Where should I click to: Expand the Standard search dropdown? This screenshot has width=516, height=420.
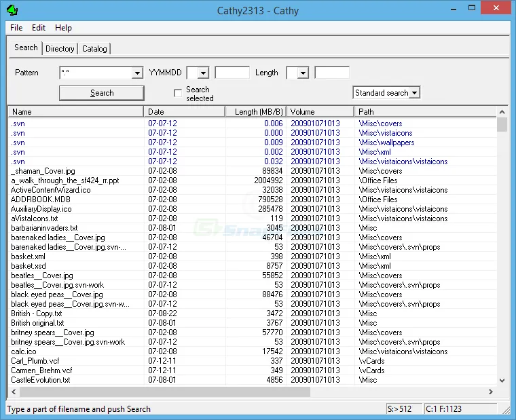[414, 93]
